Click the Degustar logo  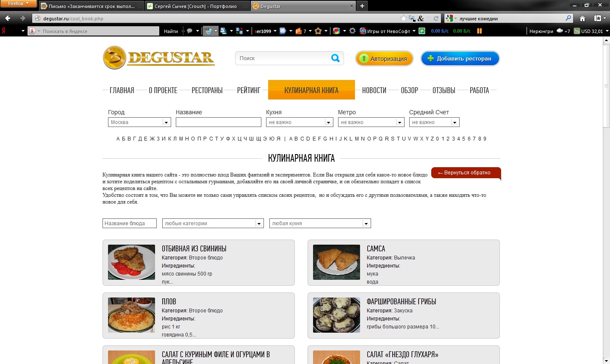[159, 58]
